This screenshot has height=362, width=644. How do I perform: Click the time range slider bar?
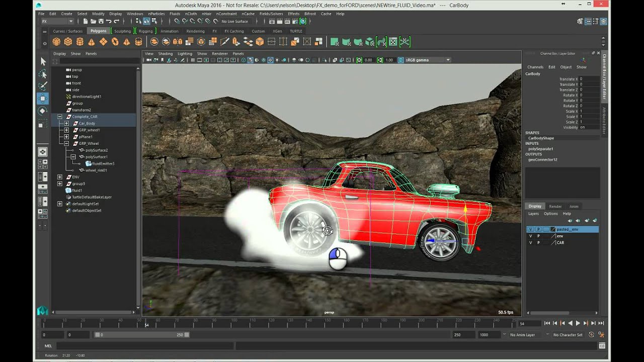142,335
